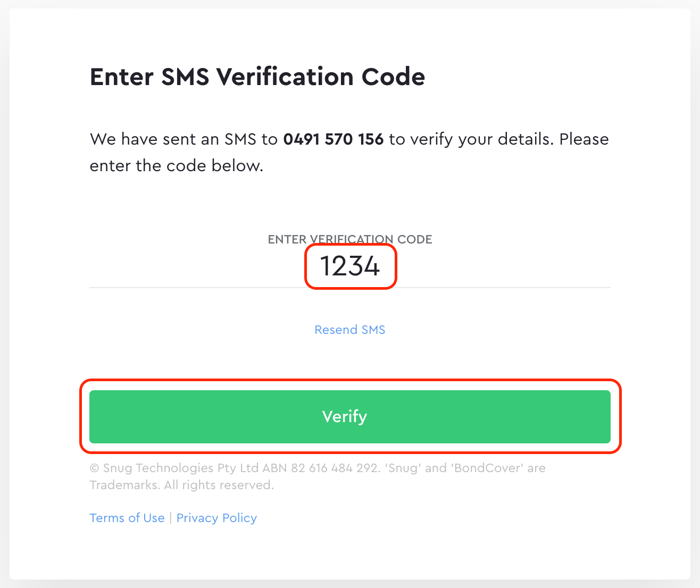Viewport: 700px width, 588px height.
Task: Click the ENTER VERIFICATION CODE label
Action: click(x=349, y=239)
